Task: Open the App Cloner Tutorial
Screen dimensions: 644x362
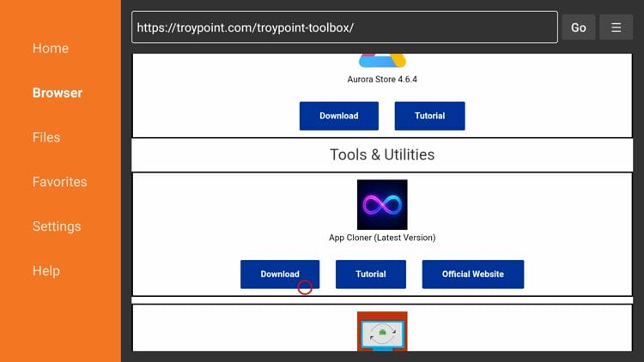Action: [370, 275]
